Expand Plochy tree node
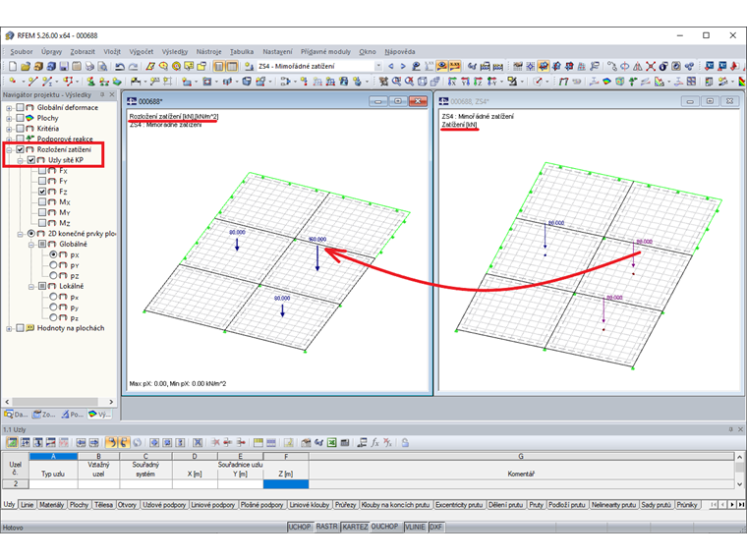The width and height of the screenshot is (747, 560). (x=9, y=118)
